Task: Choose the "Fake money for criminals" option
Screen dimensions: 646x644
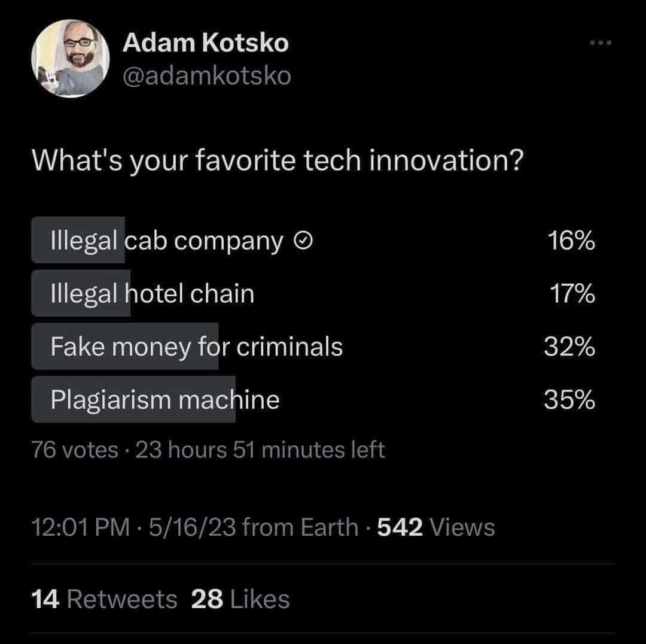Action: pos(196,346)
